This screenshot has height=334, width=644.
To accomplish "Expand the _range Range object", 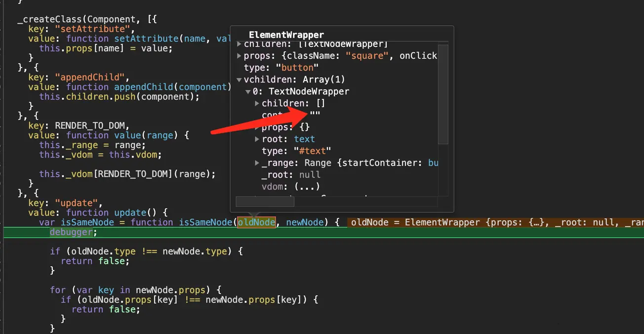I will coord(257,163).
